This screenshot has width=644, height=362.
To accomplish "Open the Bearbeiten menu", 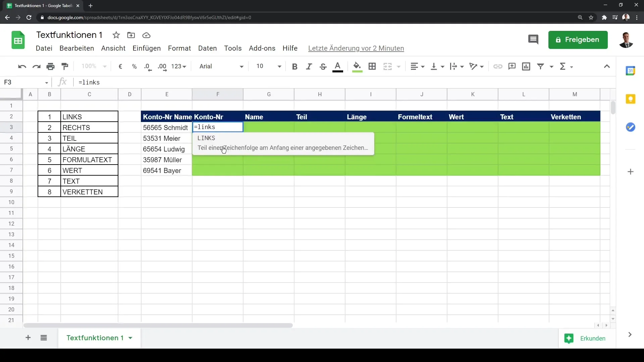I will click(77, 48).
